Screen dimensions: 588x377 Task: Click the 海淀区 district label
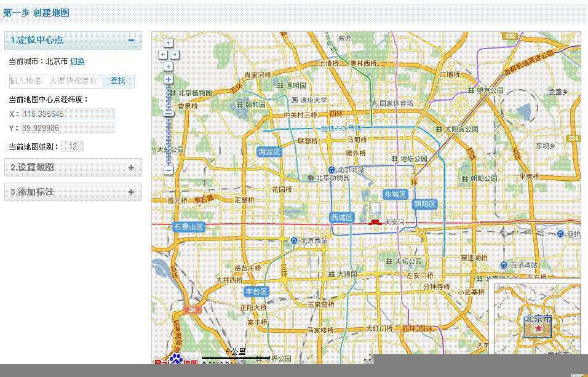click(x=269, y=151)
